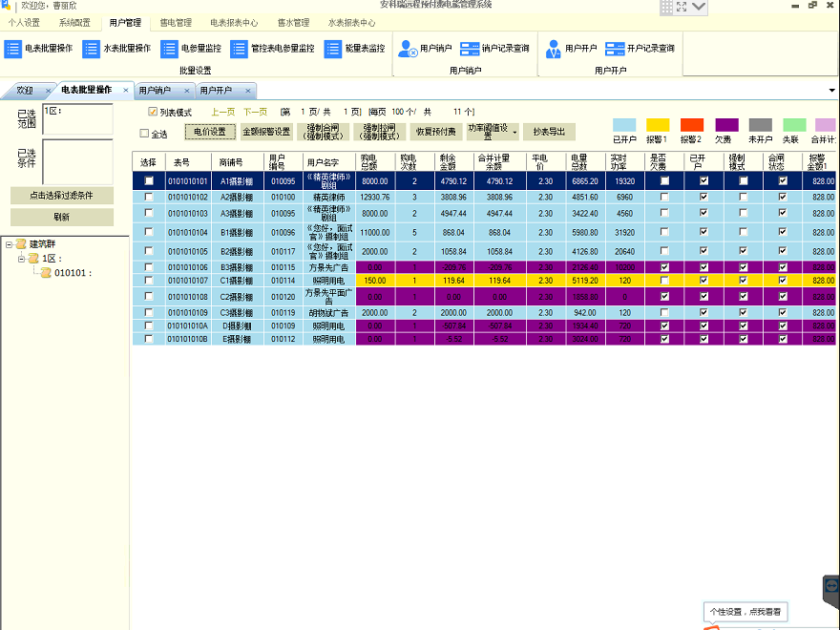The height and width of the screenshot is (630, 840).
Task: Click the 用户销户 person icon
Action: click(x=408, y=49)
